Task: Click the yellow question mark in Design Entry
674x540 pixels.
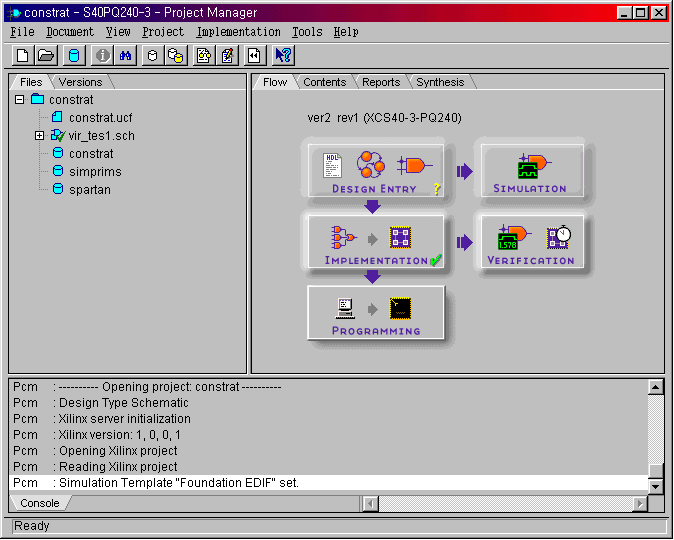Action: (437, 189)
